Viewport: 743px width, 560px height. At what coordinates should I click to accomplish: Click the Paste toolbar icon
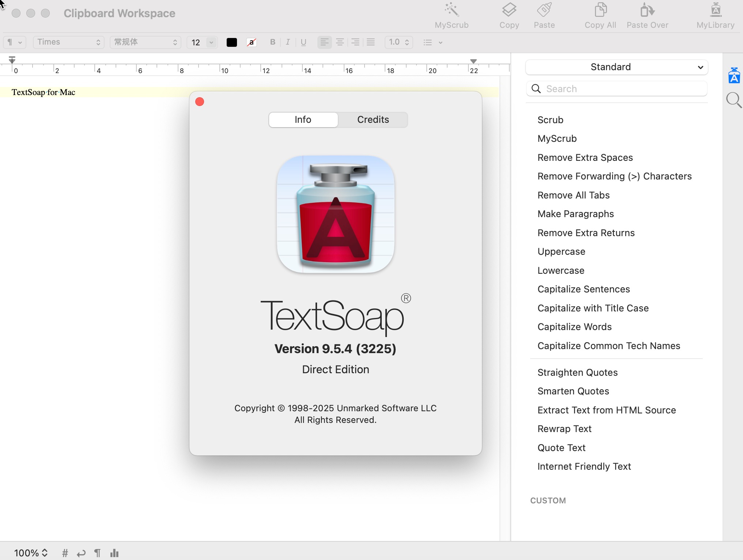(544, 10)
